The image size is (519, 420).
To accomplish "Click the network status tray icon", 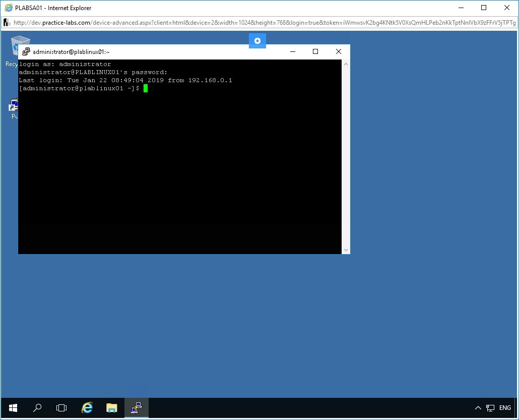I will tap(490, 408).
